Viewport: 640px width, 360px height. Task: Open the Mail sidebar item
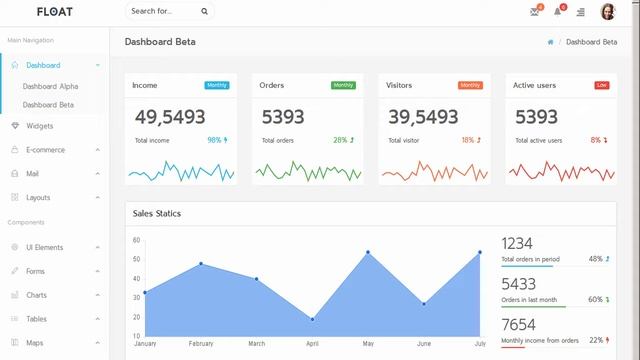click(x=32, y=174)
